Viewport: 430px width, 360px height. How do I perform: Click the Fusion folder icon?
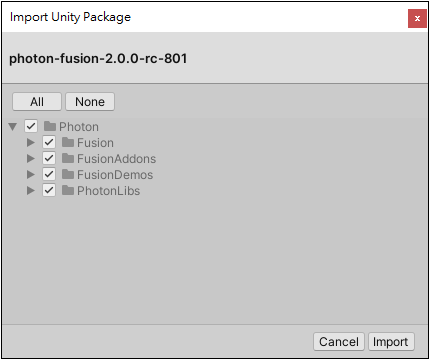point(68,142)
